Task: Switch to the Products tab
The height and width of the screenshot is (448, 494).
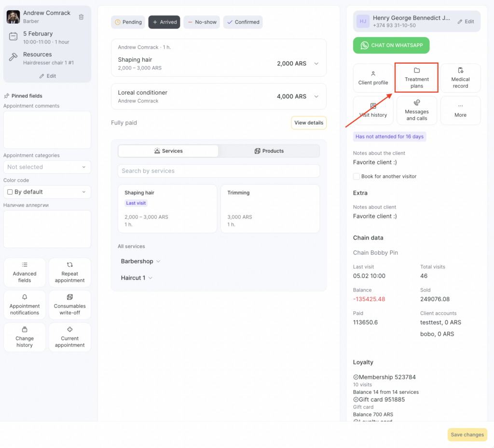Action: pyautogui.click(x=269, y=151)
